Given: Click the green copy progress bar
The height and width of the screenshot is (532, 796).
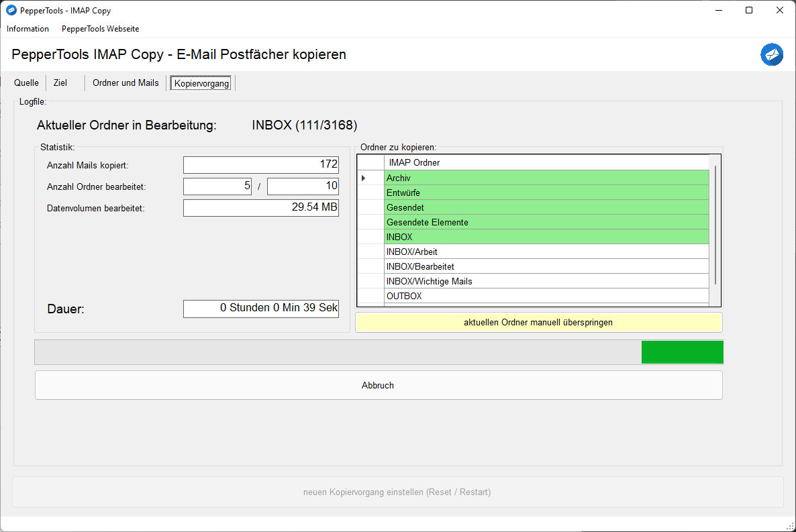Looking at the screenshot, I should coord(682,352).
